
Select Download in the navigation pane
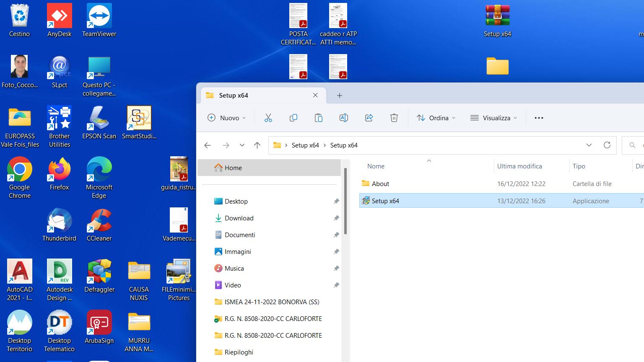[239, 218]
